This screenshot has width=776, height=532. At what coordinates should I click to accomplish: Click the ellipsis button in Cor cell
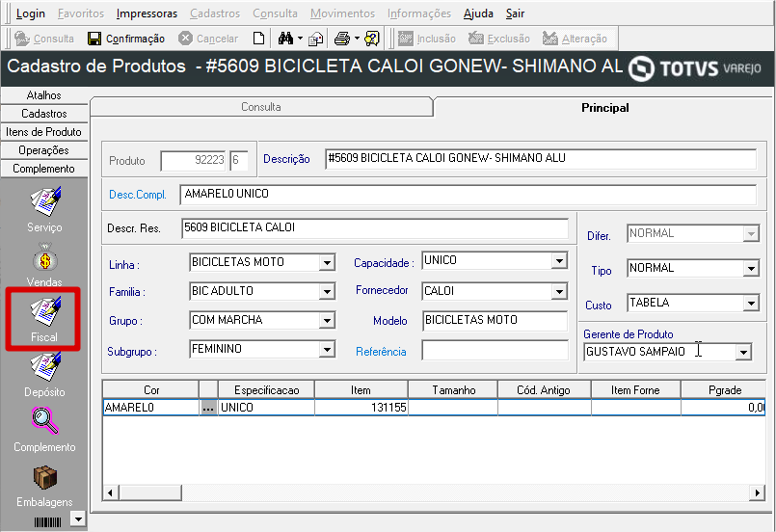[208, 408]
